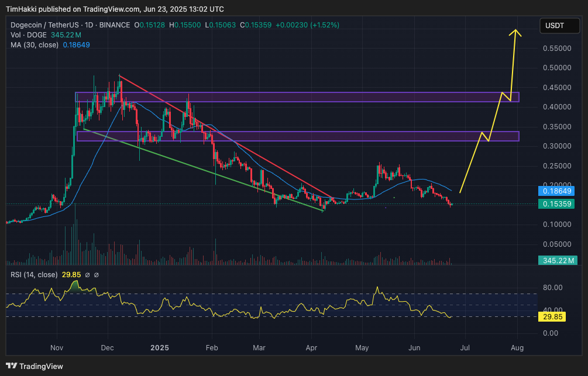Open the USDT currency selector
The height and width of the screenshot is (376, 588).
(x=559, y=26)
